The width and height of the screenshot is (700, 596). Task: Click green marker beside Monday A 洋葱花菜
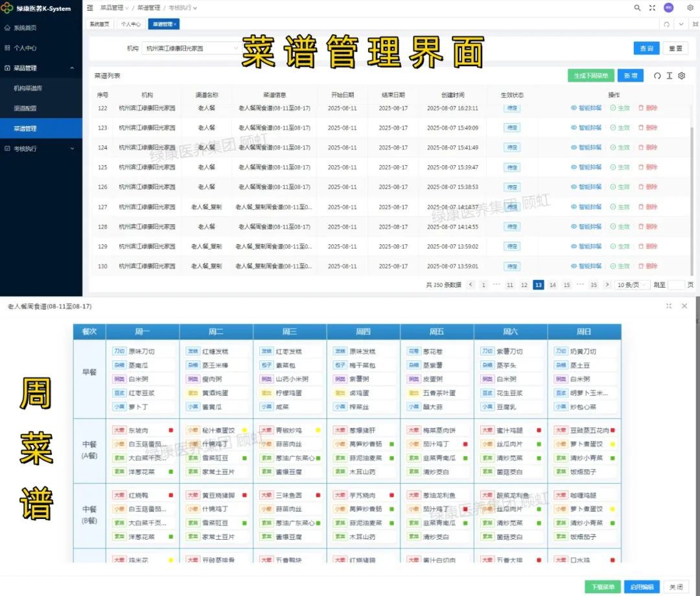click(x=170, y=472)
